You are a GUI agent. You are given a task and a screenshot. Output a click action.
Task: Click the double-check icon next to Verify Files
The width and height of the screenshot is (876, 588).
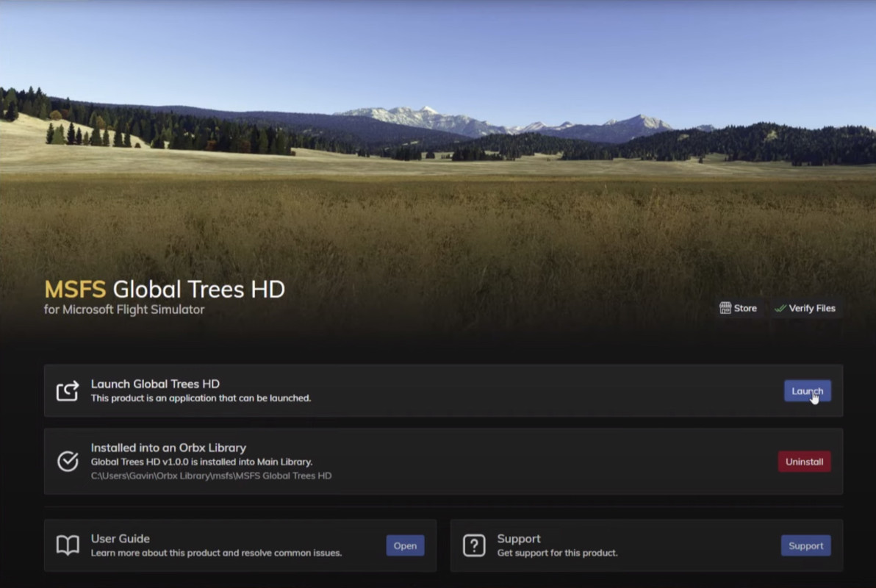tap(780, 308)
